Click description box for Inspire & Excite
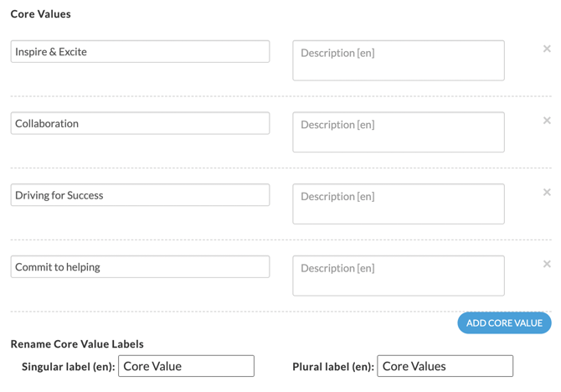The width and height of the screenshot is (561, 392). (399, 60)
